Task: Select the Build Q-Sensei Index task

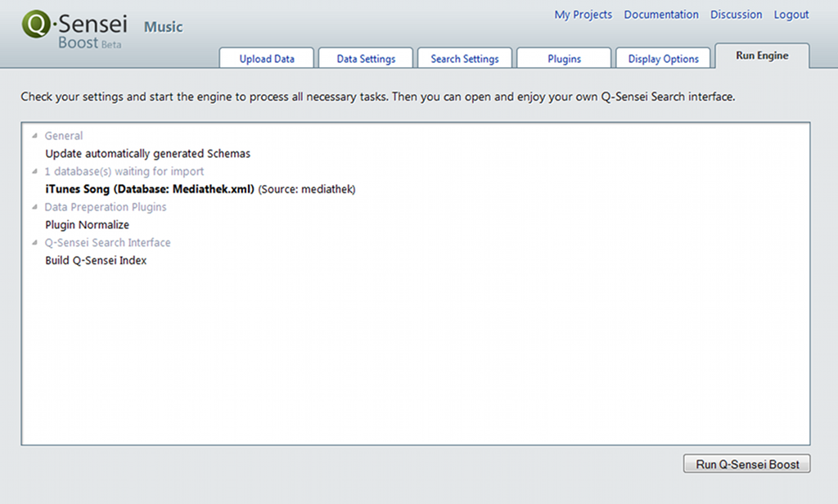Action: (96, 261)
